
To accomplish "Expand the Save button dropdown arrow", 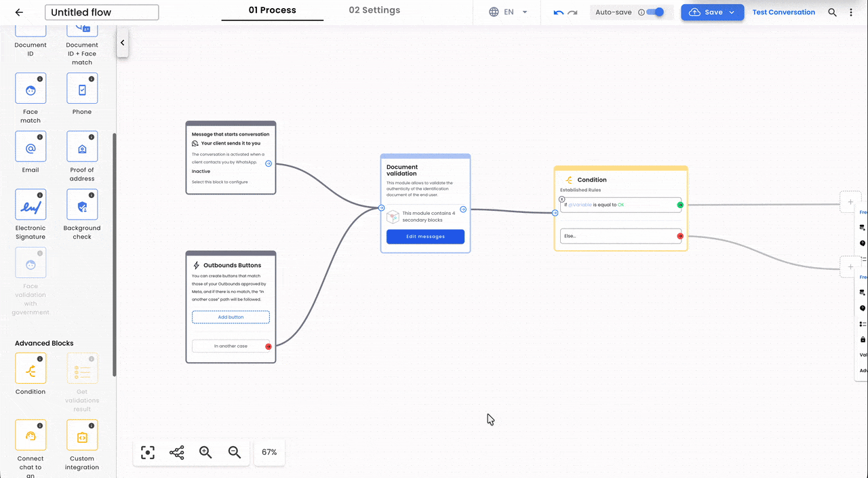I will [x=732, y=12].
